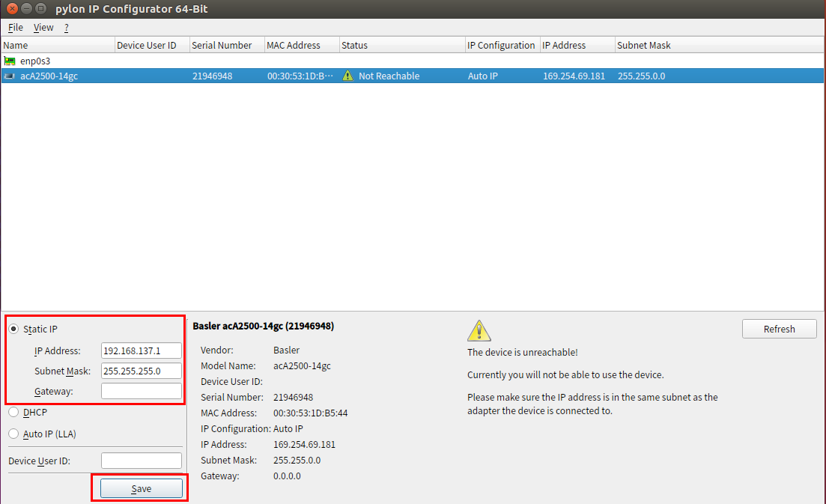Click the details IP Configuration value Auto IP

(288, 428)
